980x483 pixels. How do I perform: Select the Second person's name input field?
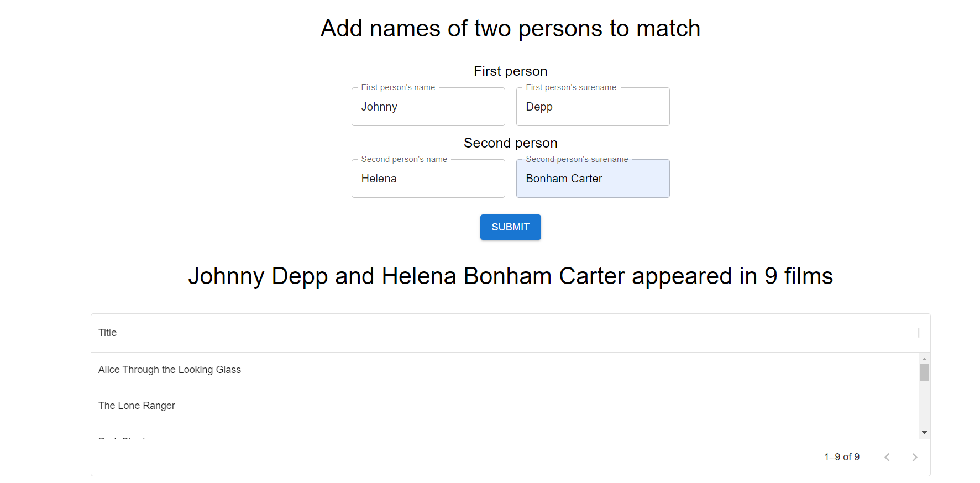[x=428, y=179]
